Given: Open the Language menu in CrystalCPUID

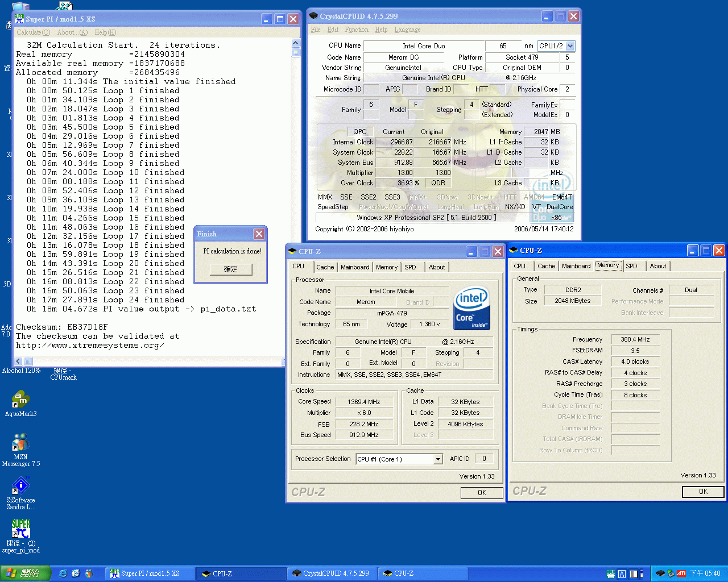Looking at the screenshot, I should click(x=407, y=30).
